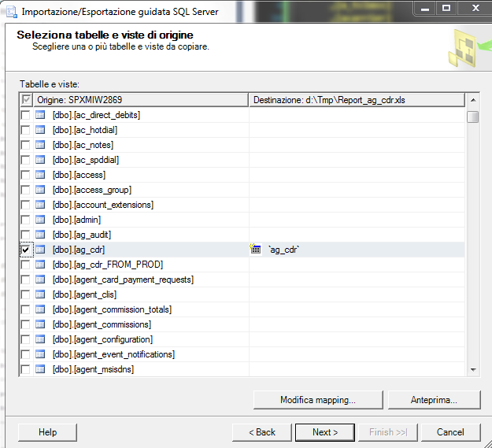Click table icon beside ac_notes

click(x=40, y=145)
